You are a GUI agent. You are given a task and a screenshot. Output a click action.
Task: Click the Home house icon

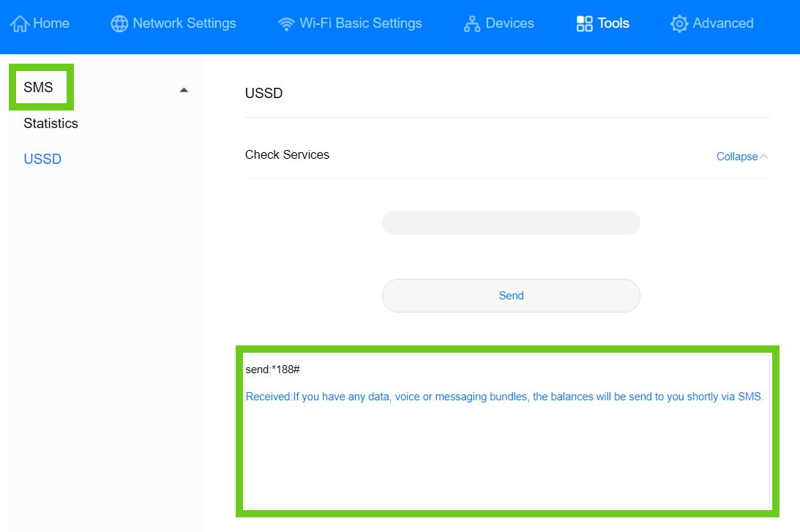pyautogui.click(x=19, y=23)
